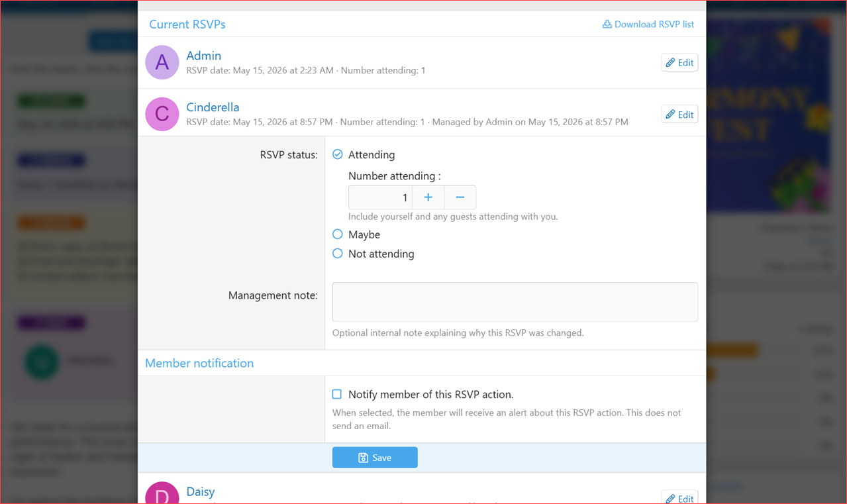Open Admin's profile name link

point(203,56)
